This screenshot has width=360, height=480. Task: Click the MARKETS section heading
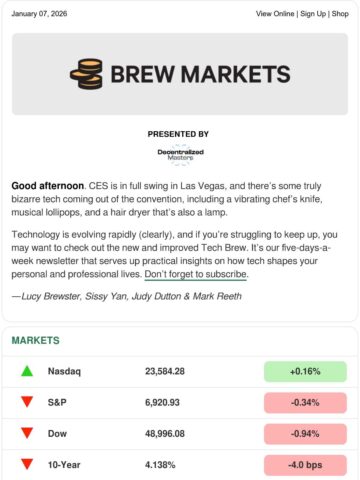click(36, 340)
